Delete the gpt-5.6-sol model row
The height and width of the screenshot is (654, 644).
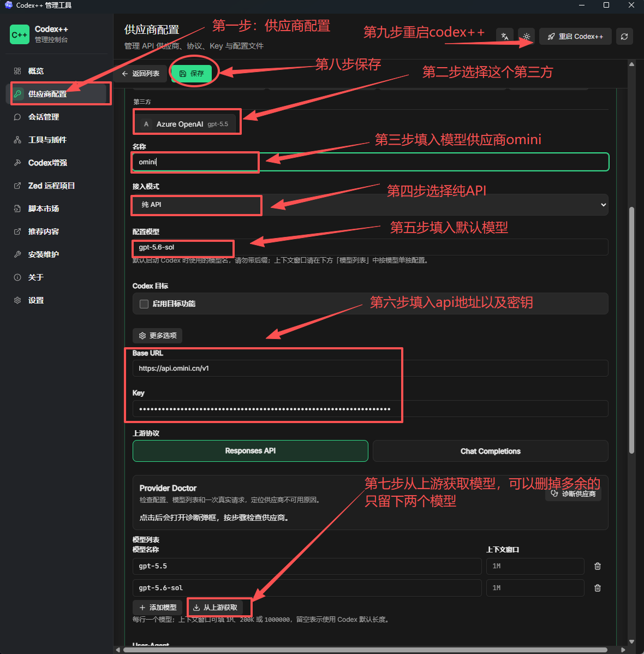click(598, 588)
